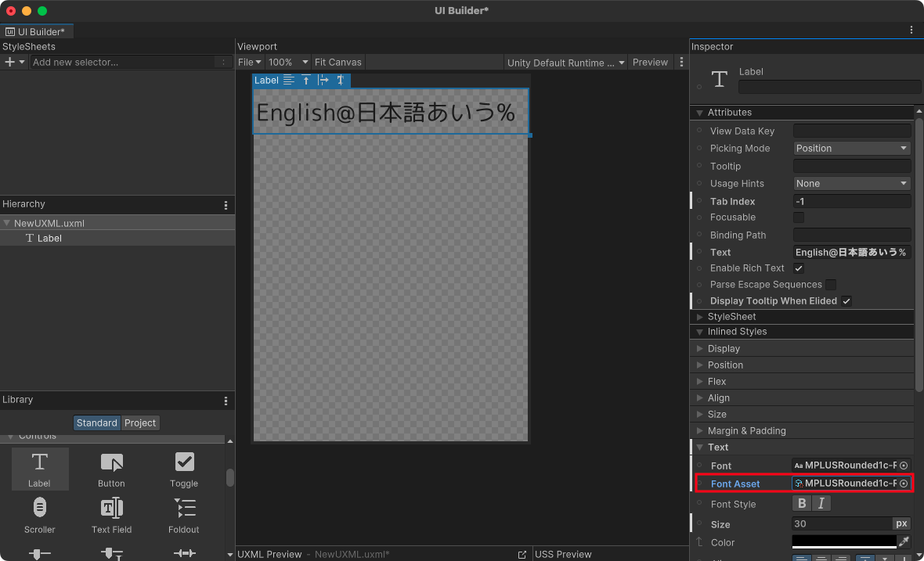The height and width of the screenshot is (561, 924).
Task: Select the Foldout control in Library
Action: point(184,515)
